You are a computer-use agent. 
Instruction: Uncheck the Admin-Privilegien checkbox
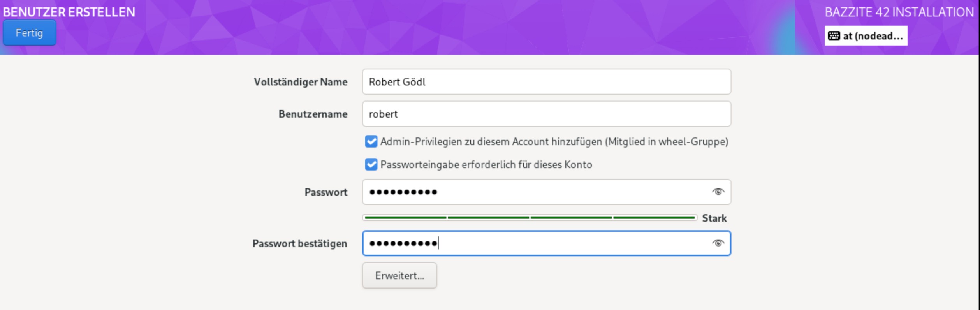click(371, 142)
